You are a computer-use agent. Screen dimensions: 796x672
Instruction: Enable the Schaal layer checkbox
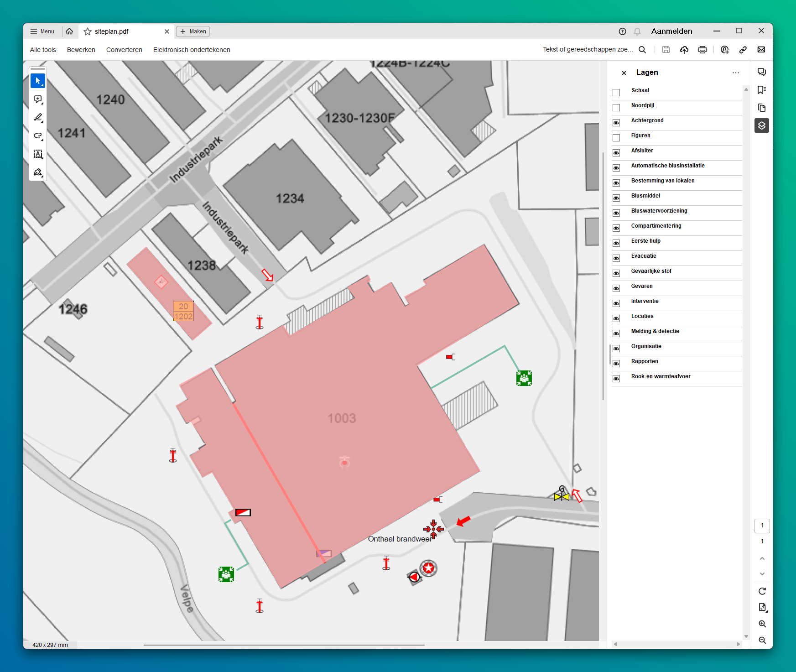point(616,93)
